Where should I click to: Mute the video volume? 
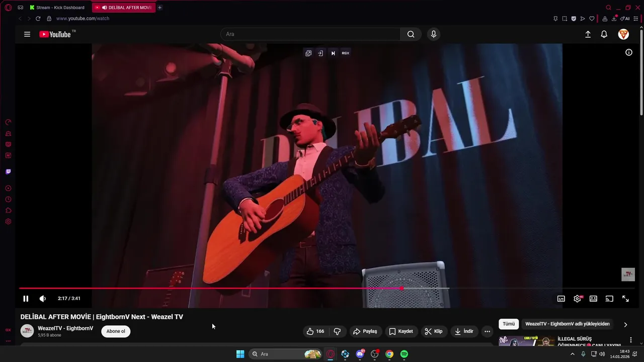click(x=43, y=299)
